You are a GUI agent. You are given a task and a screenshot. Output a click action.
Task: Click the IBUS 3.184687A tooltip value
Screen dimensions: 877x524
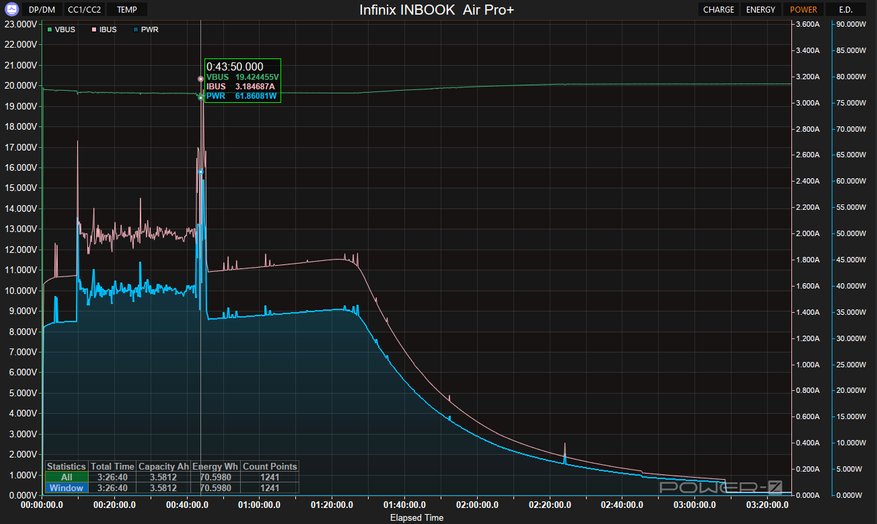coord(255,87)
